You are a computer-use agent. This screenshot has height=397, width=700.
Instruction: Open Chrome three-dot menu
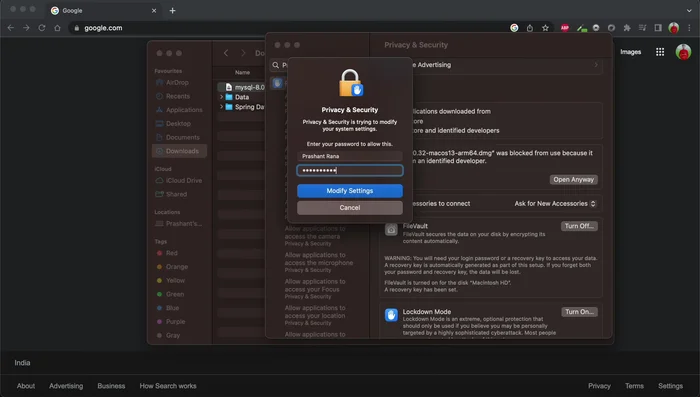690,28
